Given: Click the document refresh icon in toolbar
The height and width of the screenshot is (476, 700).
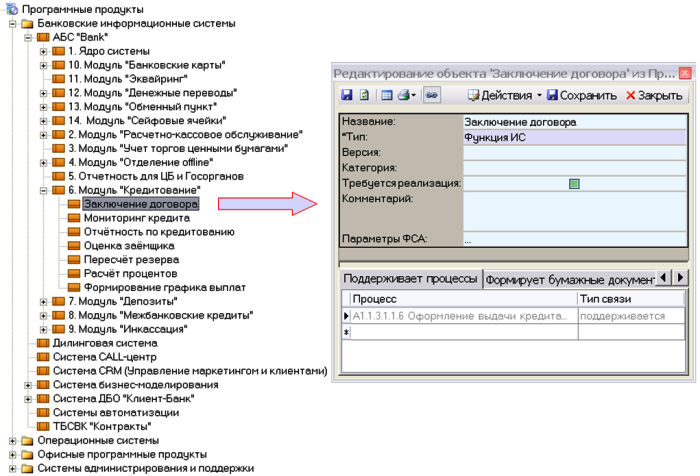Looking at the screenshot, I should coord(364,96).
